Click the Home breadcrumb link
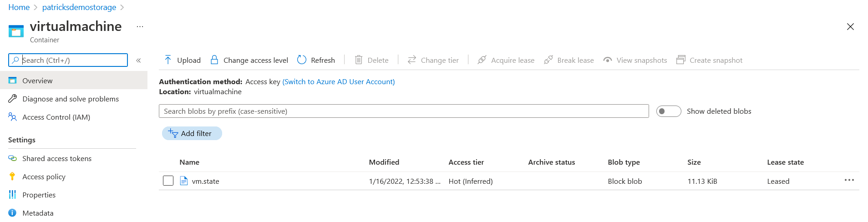This screenshot has width=868, height=222. coord(19,7)
